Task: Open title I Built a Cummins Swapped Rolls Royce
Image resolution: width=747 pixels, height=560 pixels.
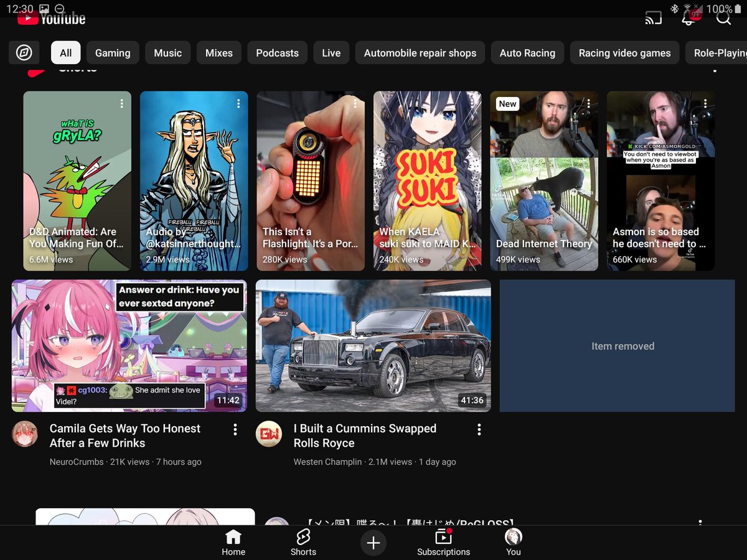Action: pyautogui.click(x=365, y=436)
